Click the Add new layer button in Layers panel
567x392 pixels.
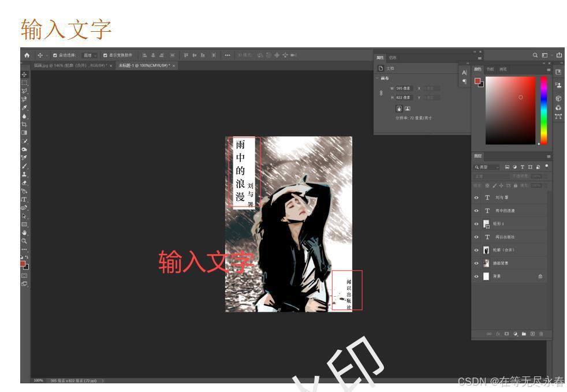[x=533, y=334]
